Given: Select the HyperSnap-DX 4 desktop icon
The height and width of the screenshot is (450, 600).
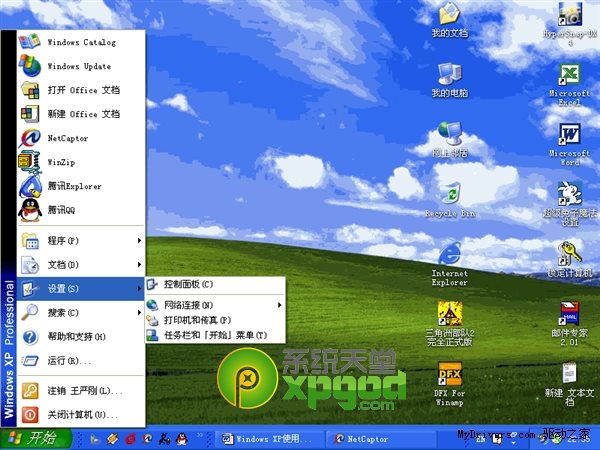Looking at the screenshot, I should 569,16.
